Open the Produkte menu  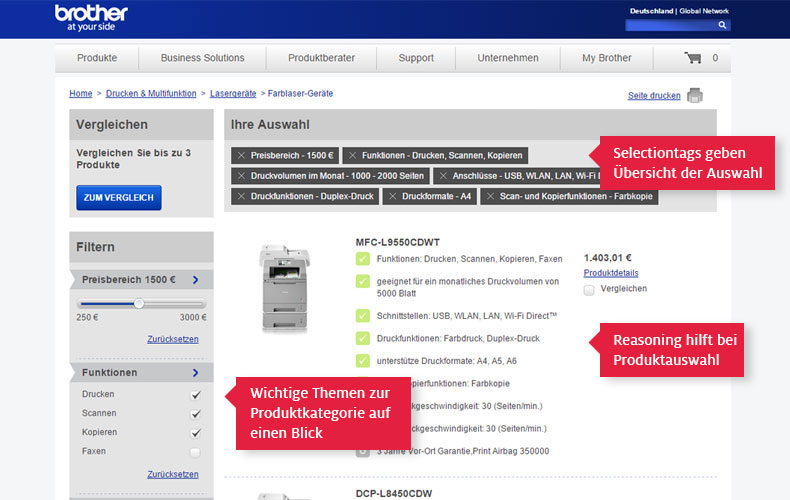point(97,58)
